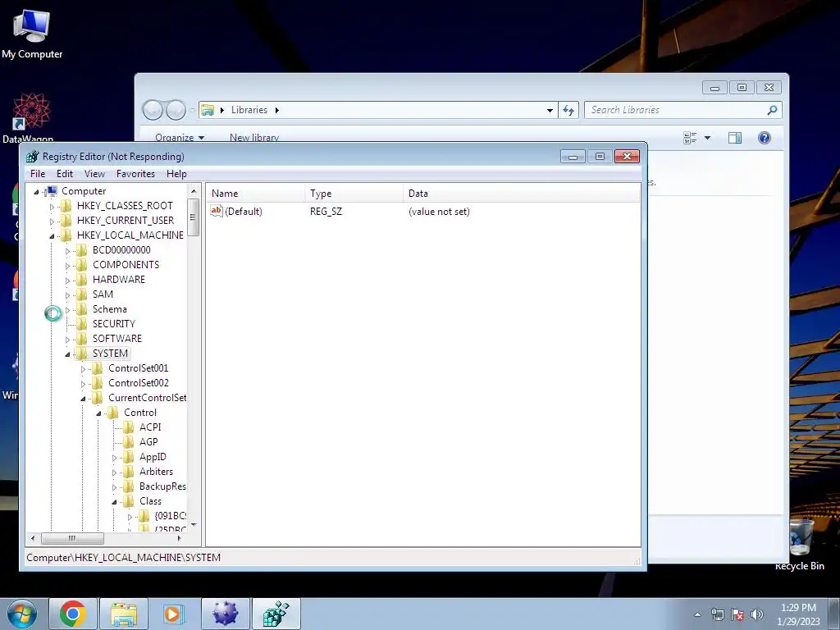Open the Action Center flag icon
This screenshot has height=630, width=840.
pos(737,614)
